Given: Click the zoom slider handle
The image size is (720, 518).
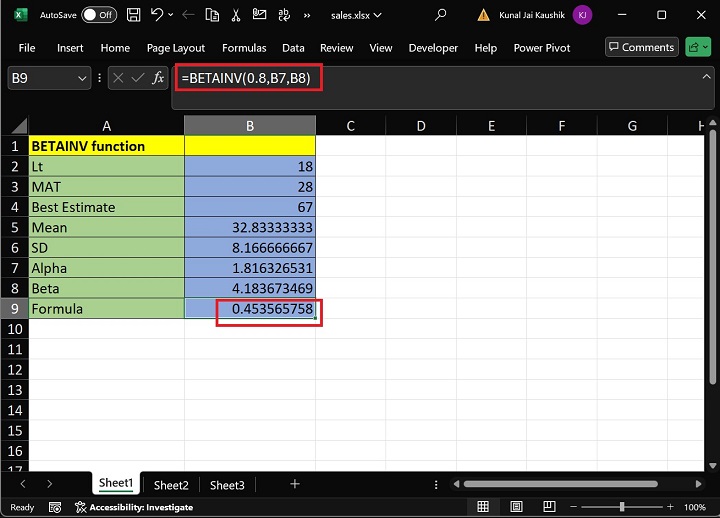Looking at the screenshot, I should [x=621, y=507].
